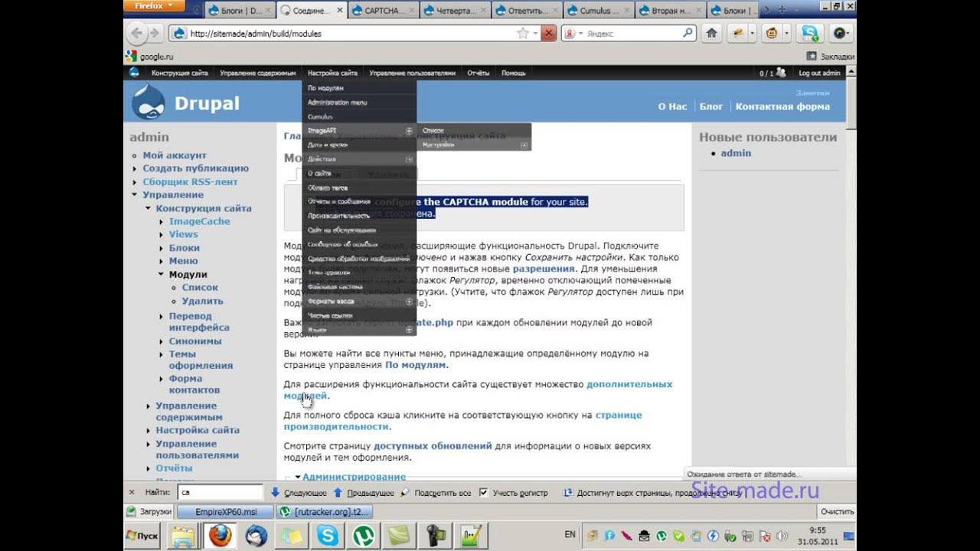Open the file explorer taskbar icon
980x551 pixels.
[185, 535]
